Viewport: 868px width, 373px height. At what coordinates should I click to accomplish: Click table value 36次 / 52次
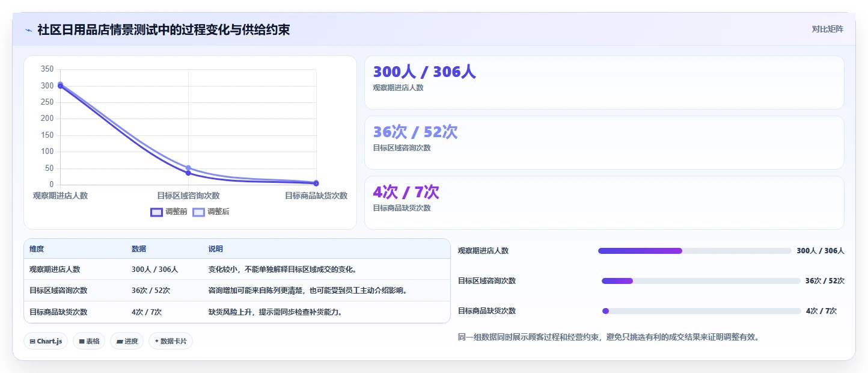(x=151, y=291)
